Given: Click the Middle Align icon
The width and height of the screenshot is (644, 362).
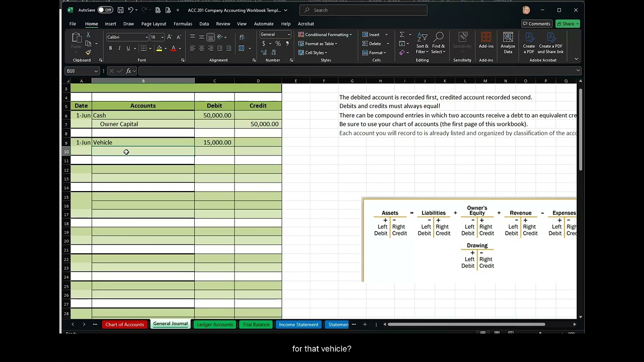Looking at the screenshot, I should click(201, 37).
